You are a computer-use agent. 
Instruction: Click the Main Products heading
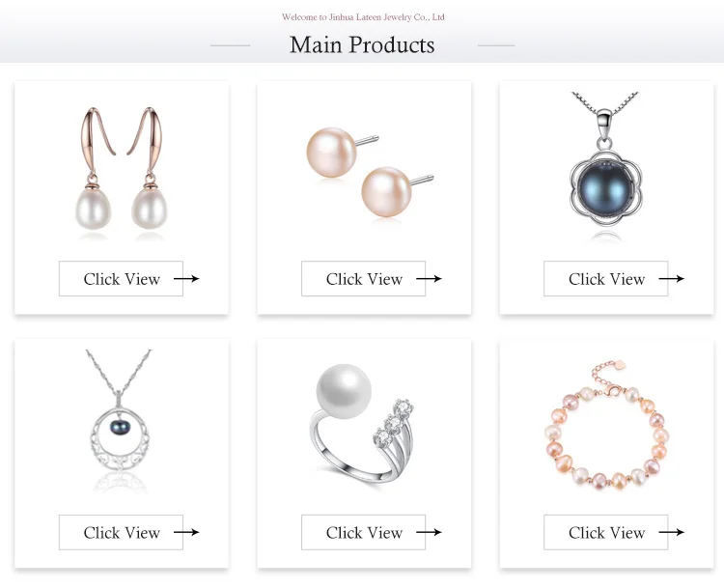tap(362, 44)
